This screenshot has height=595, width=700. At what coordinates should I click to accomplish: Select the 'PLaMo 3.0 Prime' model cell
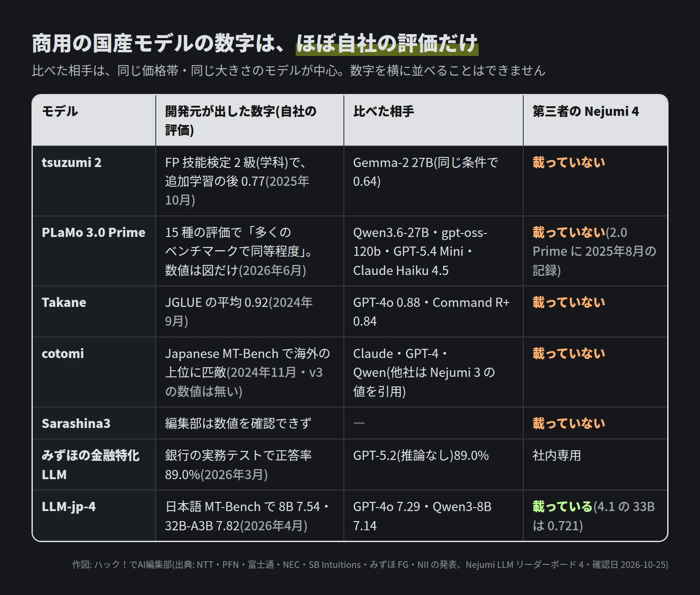[94, 251]
